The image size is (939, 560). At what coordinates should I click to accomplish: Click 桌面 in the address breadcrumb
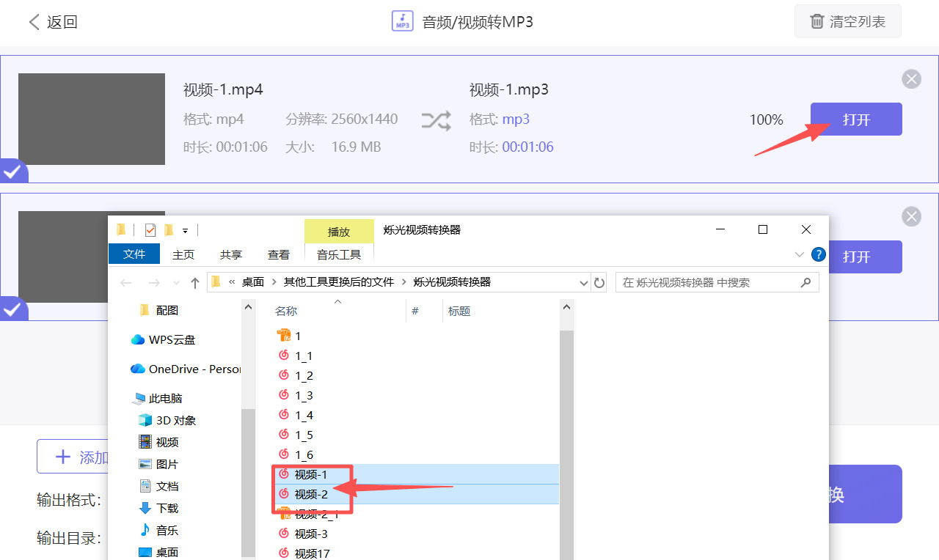(x=253, y=282)
